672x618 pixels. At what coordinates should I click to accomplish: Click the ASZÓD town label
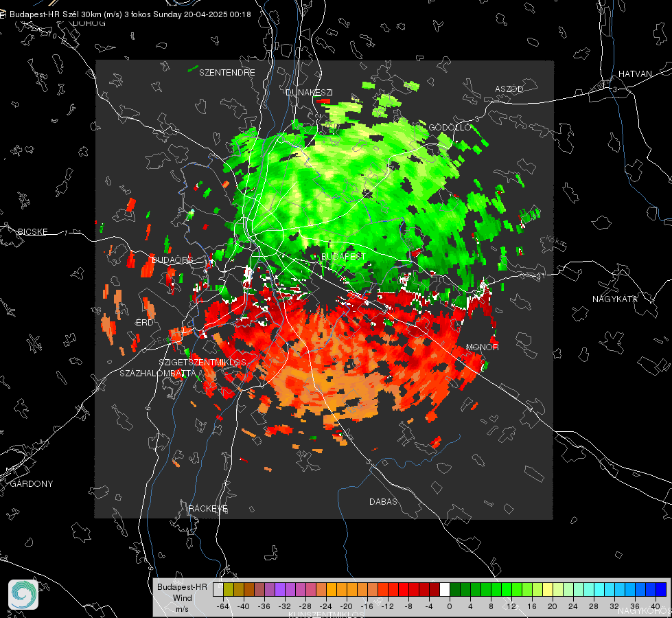coord(509,89)
